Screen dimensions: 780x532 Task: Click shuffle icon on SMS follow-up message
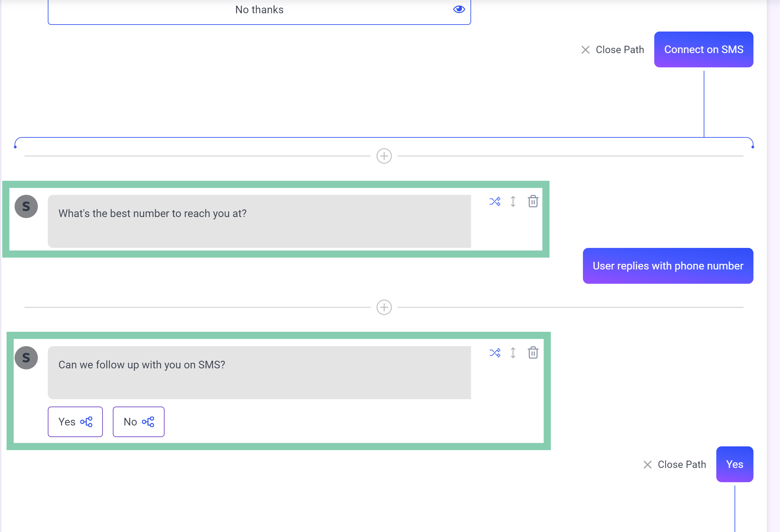coord(495,353)
